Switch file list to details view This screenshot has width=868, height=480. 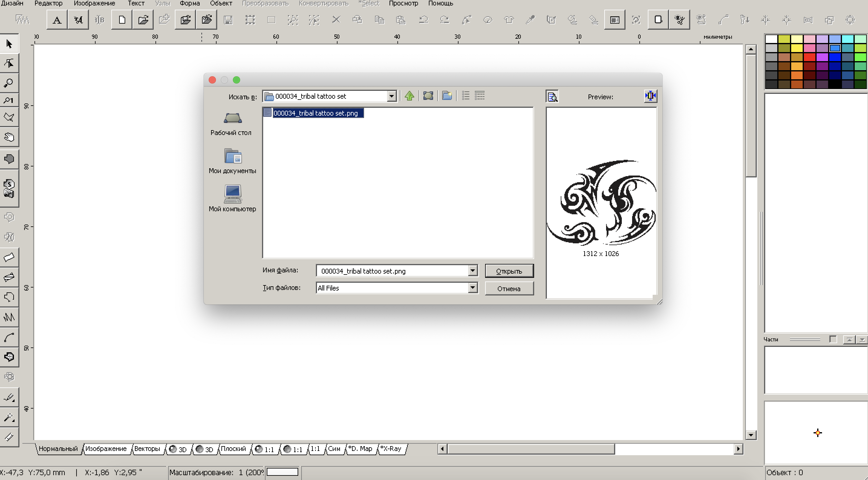coord(479,96)
